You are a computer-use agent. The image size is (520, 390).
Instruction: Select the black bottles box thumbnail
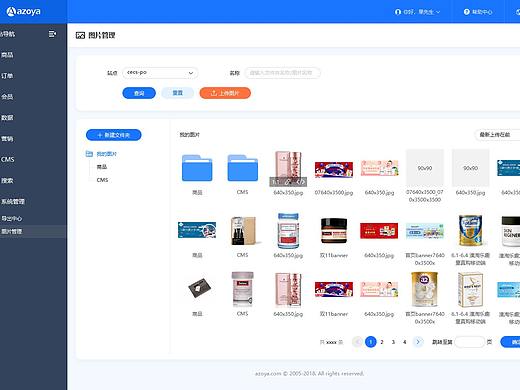(244, 231)
